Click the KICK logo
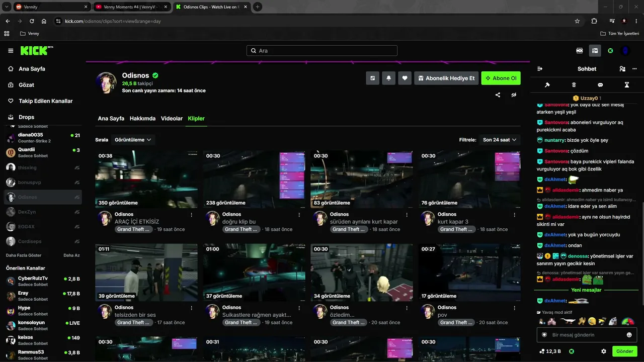 coord(36,51)
